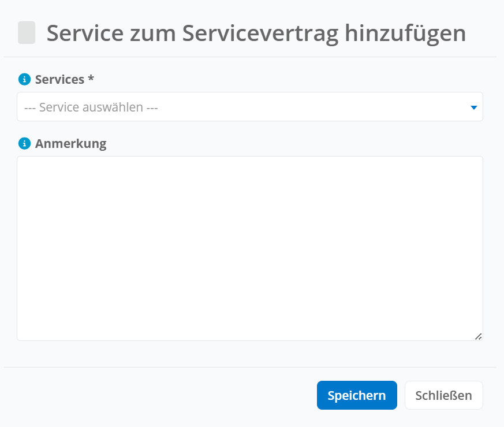Click the 'Anmerkung' field label

pyautogui.click(x=70, y=144)
